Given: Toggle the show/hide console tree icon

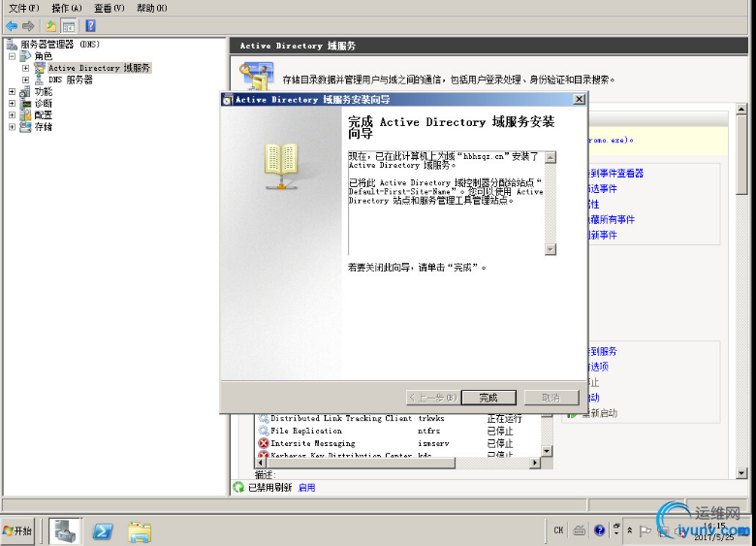Looking at the screenshot, I should pyautogui.click(x=69, y=26).
